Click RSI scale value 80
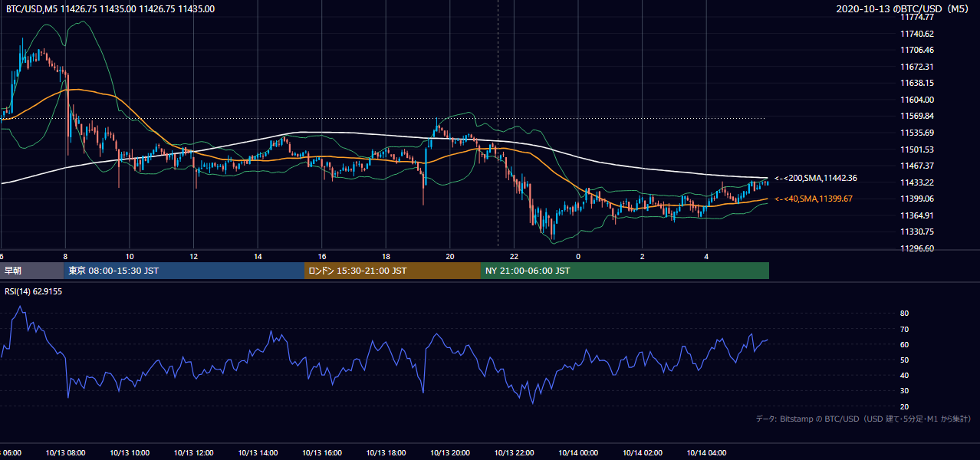This screenshot has height=460, width=980. [x=905, y=314]
